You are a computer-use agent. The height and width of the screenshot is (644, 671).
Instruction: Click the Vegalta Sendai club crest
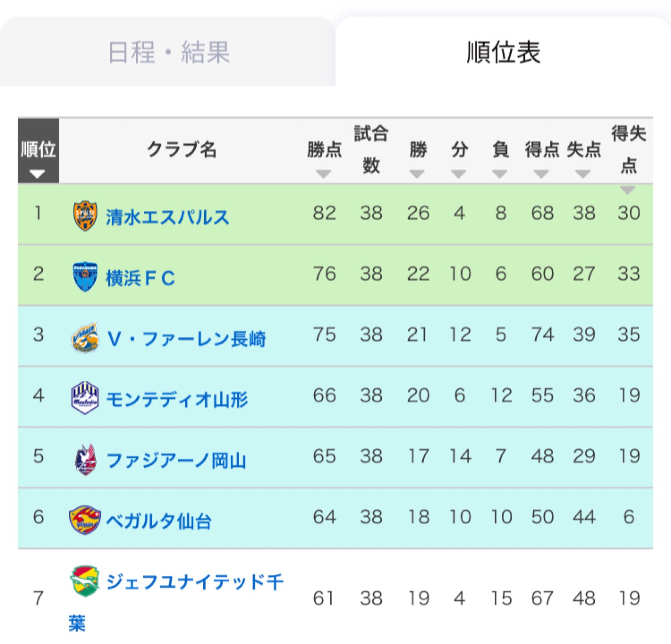point(84,520)
